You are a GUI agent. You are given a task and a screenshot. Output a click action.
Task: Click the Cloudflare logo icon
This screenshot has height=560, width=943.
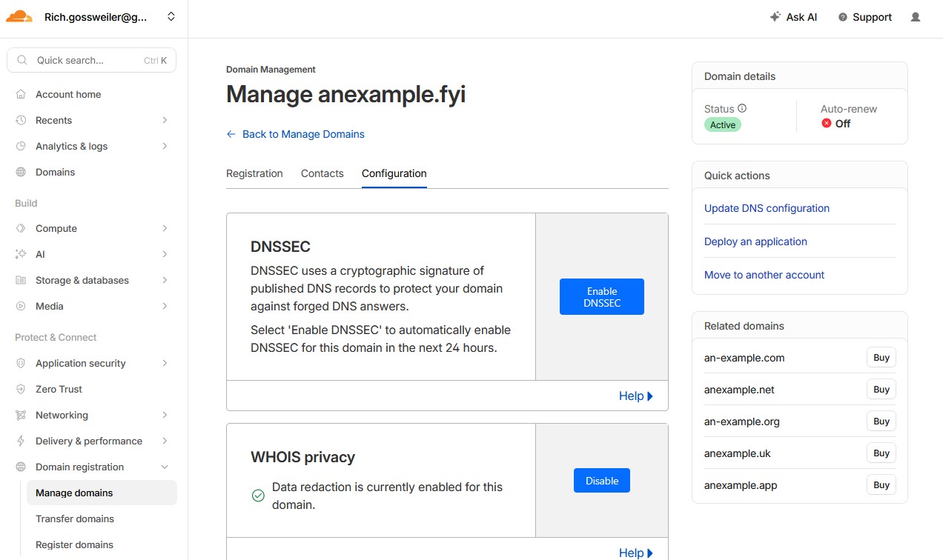click(x=19, y=16)
